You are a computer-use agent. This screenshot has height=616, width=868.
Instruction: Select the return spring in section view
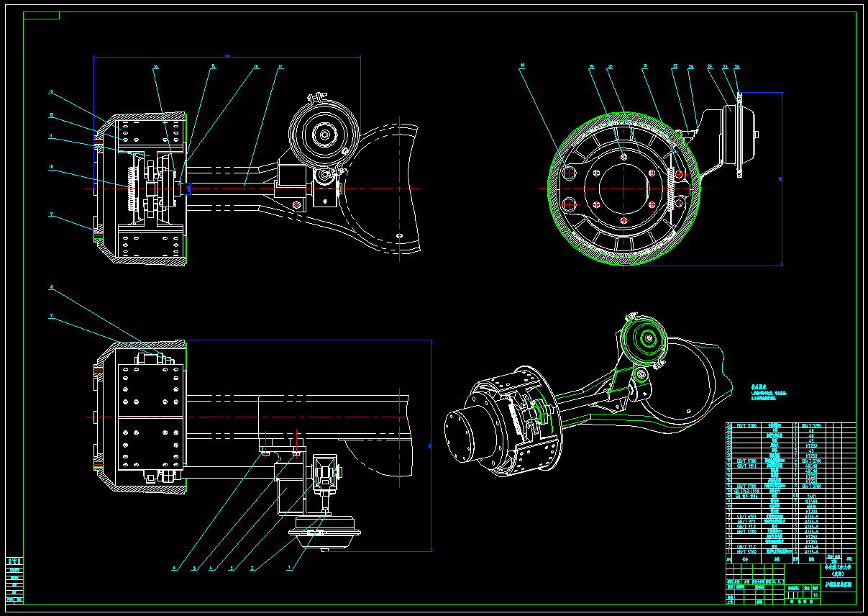click(132, 189)
